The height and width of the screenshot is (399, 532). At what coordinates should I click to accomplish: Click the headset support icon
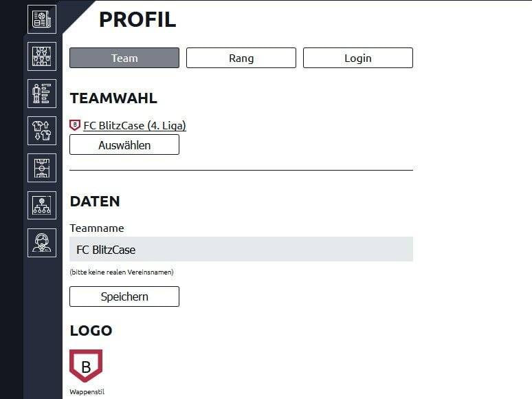coord(42,242)
